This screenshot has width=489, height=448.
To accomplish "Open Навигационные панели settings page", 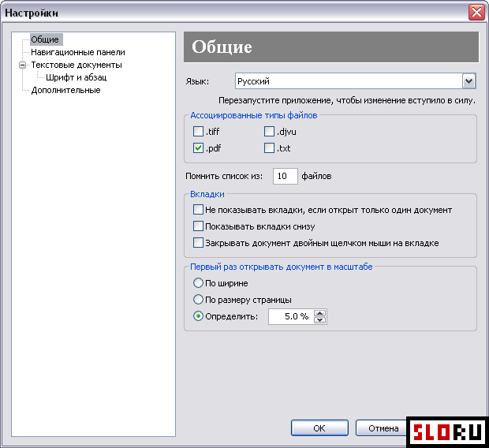I will click(x=78, y=52).
